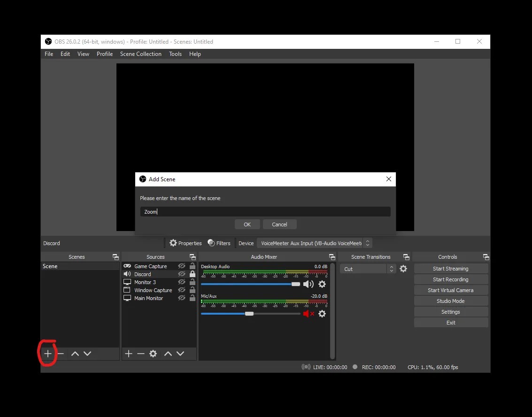Add a new source with the plus icon
This screenshot has height=417, width=532.
point(129,354)
